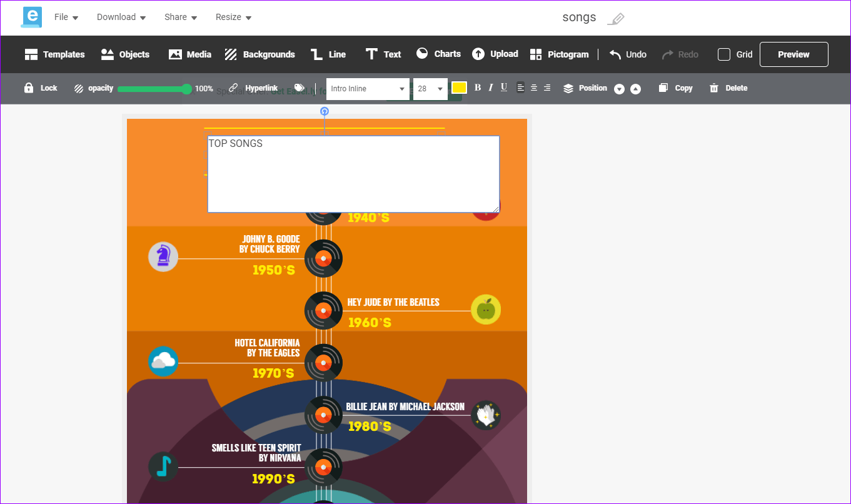The width and height of the screenshot is (851, 504).
Task: Open the font size 28 dropdown
Action: [x=430, y=89]
